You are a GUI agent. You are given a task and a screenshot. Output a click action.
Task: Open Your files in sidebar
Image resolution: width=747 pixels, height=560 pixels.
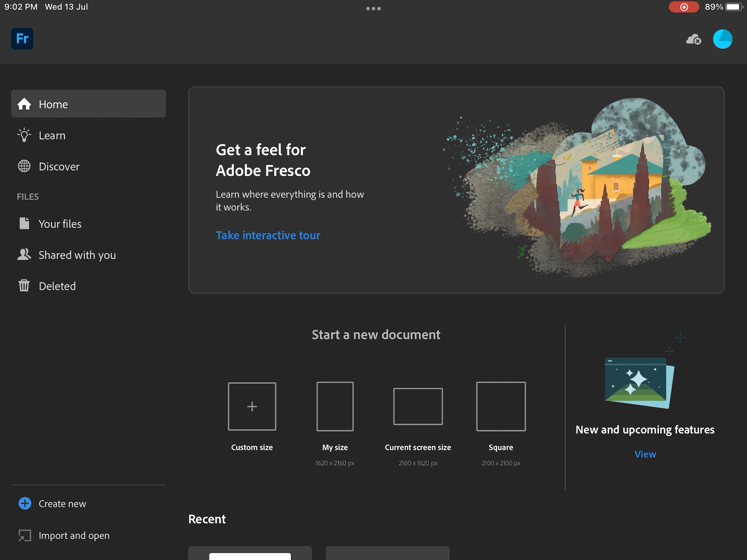tap(60, 224)
